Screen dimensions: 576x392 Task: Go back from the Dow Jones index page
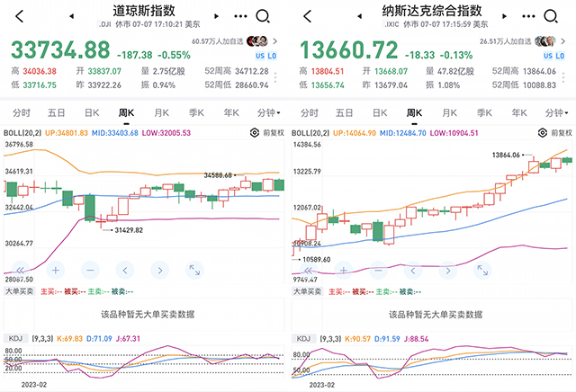pyautogui.click(x=20, y=16)
